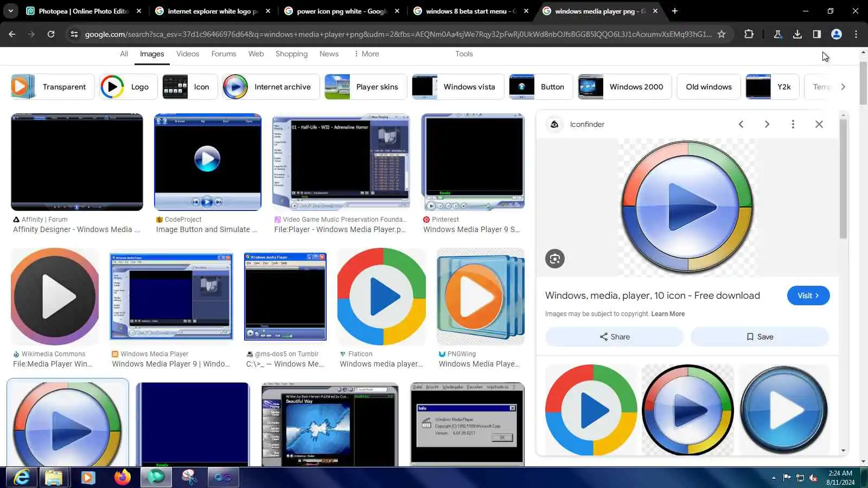This screenshot has height=488, width=868.
Task: Show hidden system tray icons
Action: [x=774, y=478]
